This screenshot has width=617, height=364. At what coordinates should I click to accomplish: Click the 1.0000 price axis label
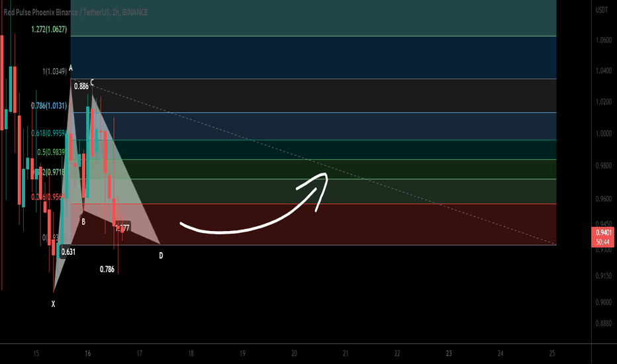604,134
